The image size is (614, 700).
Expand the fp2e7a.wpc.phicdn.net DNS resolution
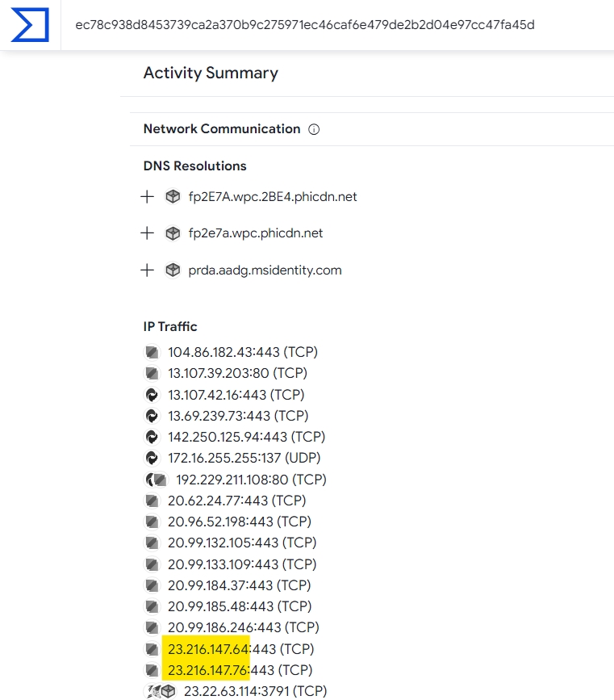point(147,233)
